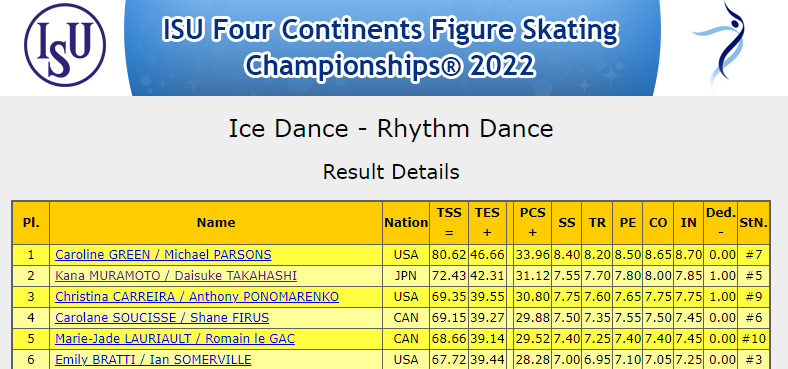Click the #10 starting number cell
788x369 pixels.
coord(753,339)
